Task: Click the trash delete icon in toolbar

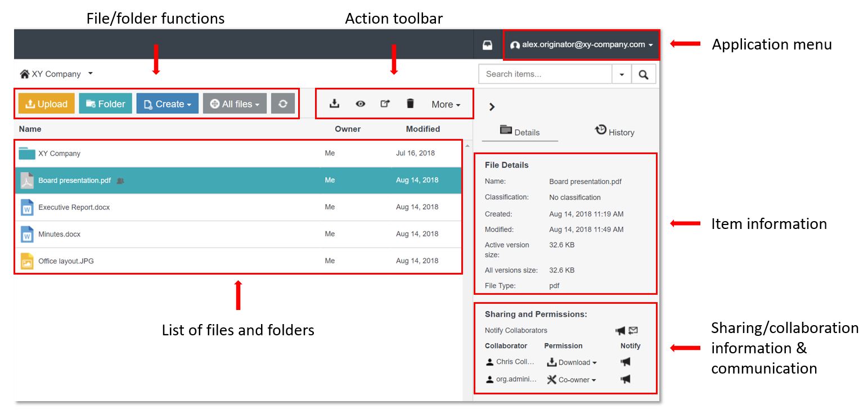Action: [410, 104]
